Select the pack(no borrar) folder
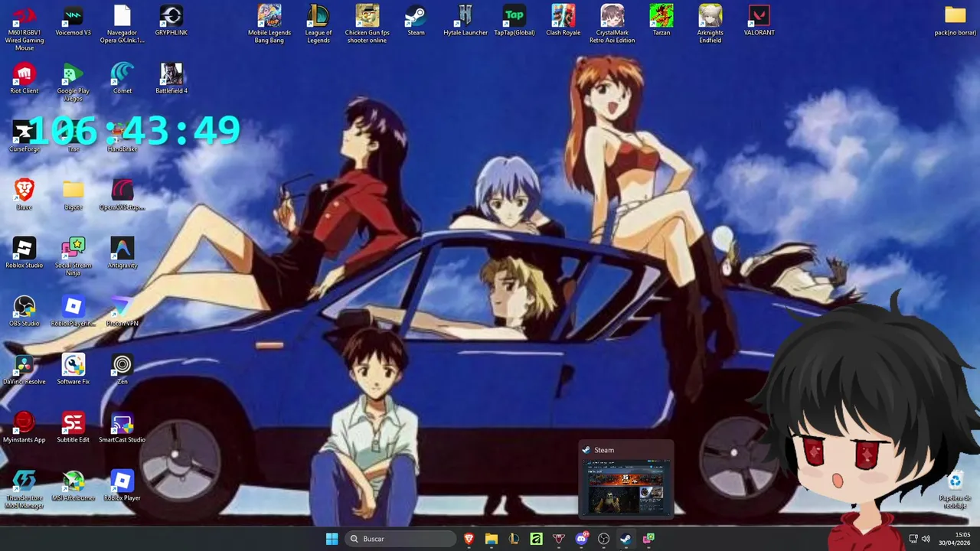Viewport: 980px width, 551px height. pyautogui.click(x=955, y=21)
